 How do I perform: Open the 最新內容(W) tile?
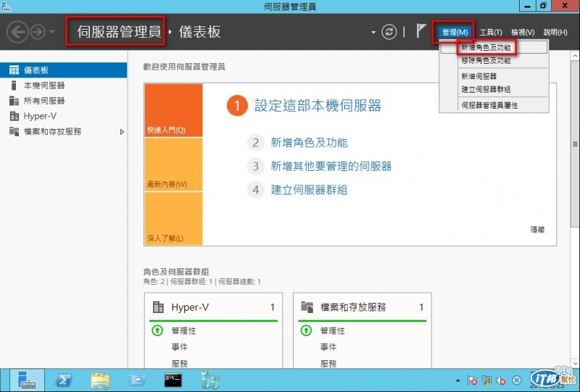[173, 164]
